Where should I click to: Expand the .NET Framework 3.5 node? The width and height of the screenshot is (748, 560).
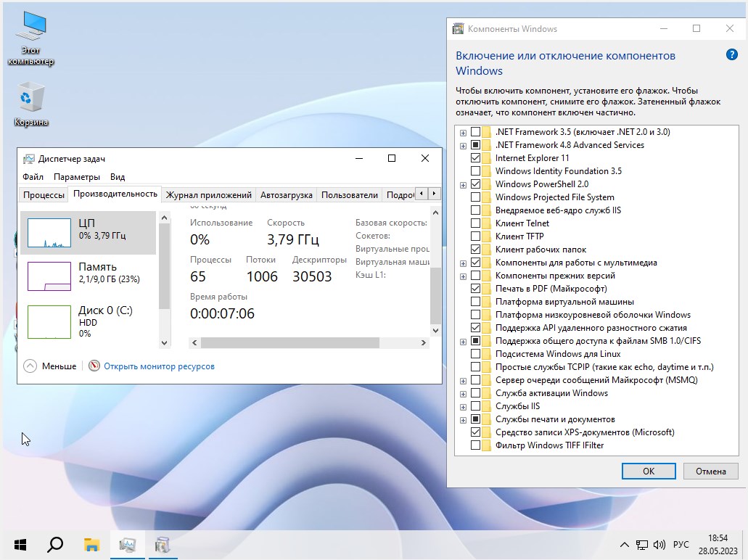tap(463, 132)
